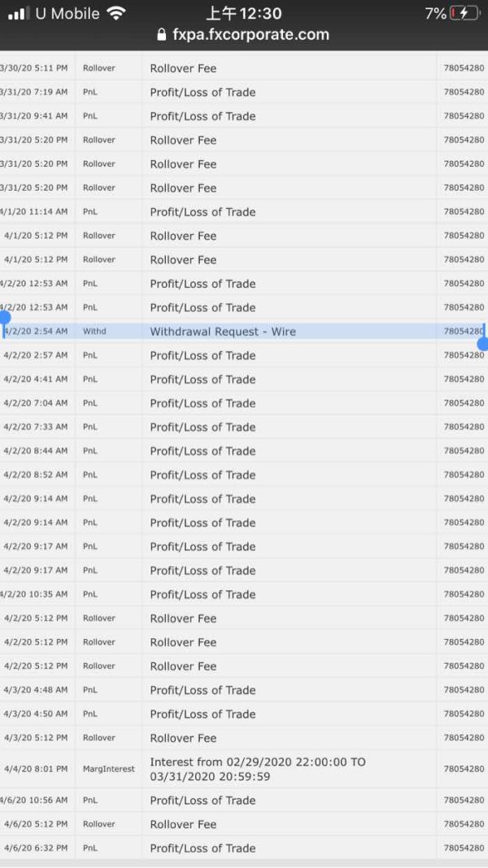
Task: Select the 4/2/20 10:35 AM date cell
Action: click(35, 594)
